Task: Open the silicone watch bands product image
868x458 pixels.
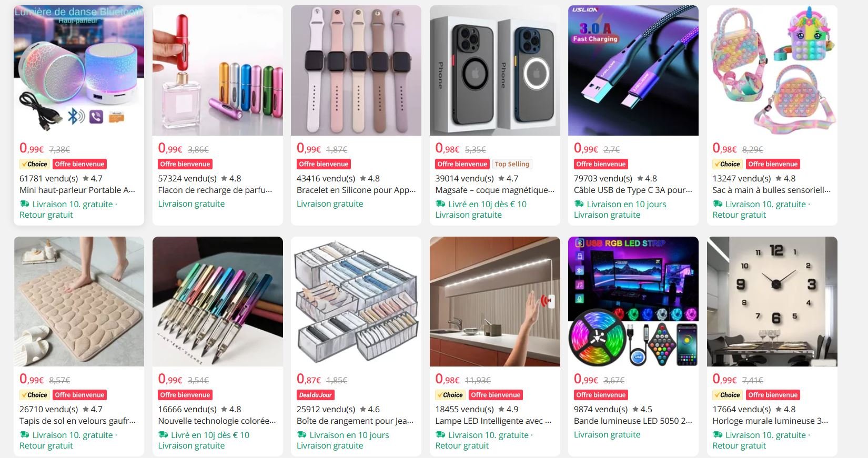Action: pos(356,70)
